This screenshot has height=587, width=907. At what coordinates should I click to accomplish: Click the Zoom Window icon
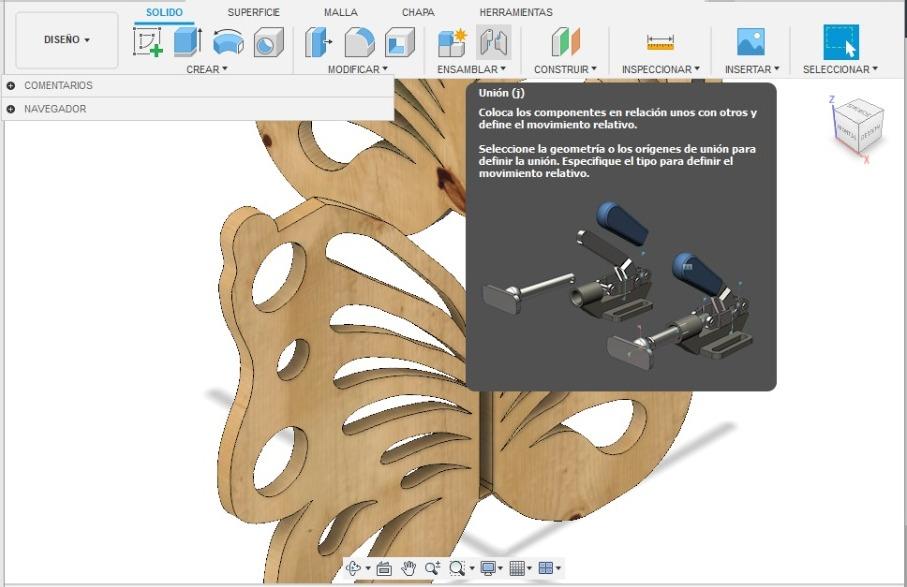[x=457, y=568]
